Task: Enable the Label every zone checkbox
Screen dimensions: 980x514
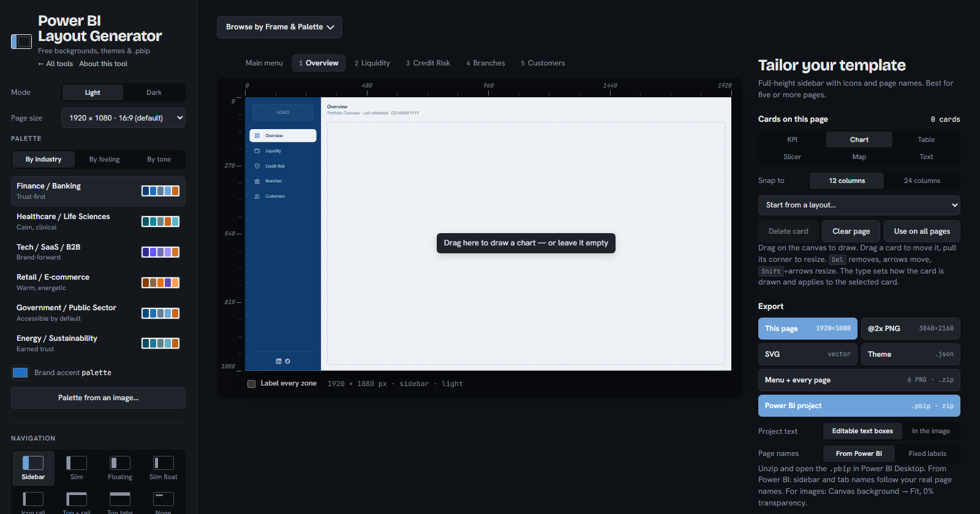Action: pyautogui.click(x=251, y=384)
